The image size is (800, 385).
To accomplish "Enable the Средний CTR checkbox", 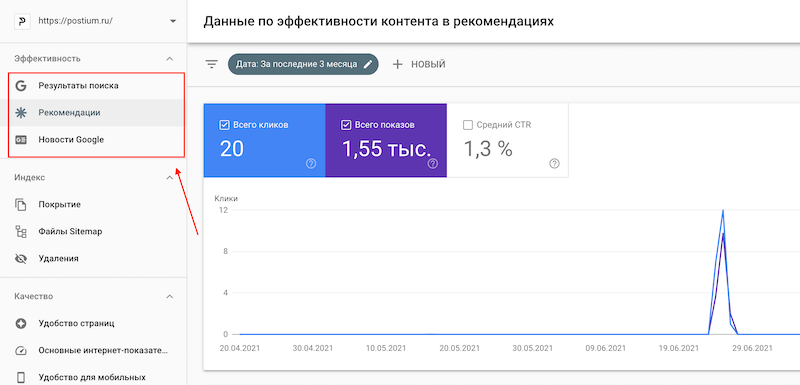I will coord(467,125).
